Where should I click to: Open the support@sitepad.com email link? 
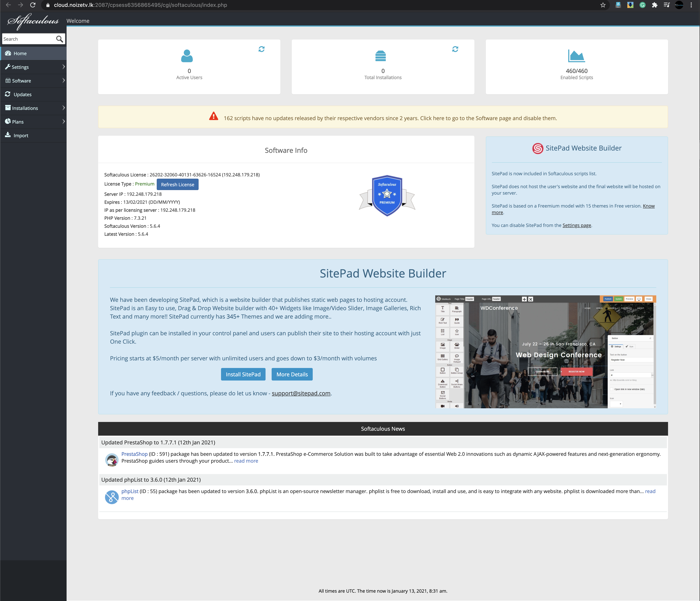pyautogui.click(x=301, y=393)
